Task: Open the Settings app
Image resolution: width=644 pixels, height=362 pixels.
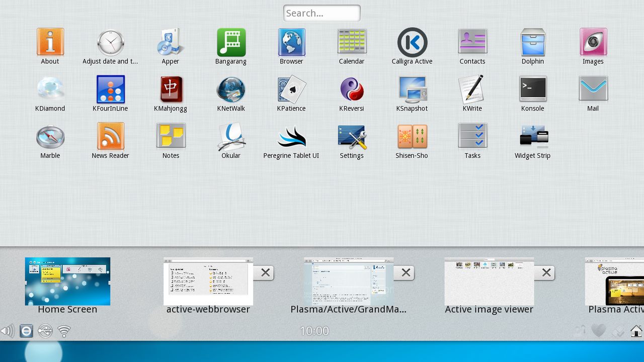Action: pyautogui.click(x=352, y=141)
